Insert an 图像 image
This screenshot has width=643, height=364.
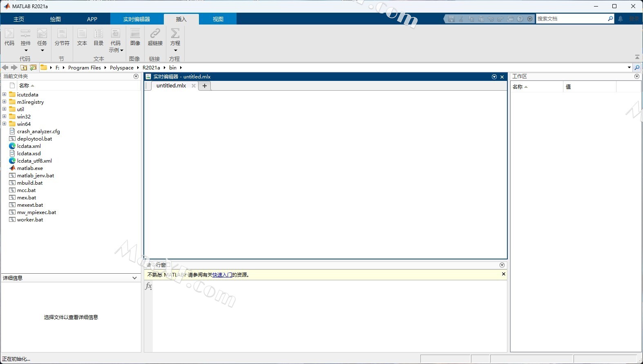click(135, 37)
